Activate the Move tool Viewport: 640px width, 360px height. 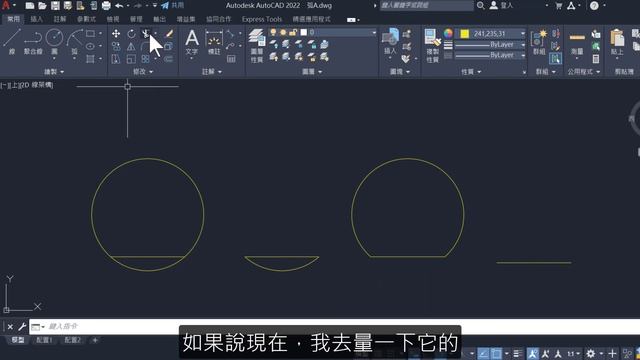coord(116,33)
